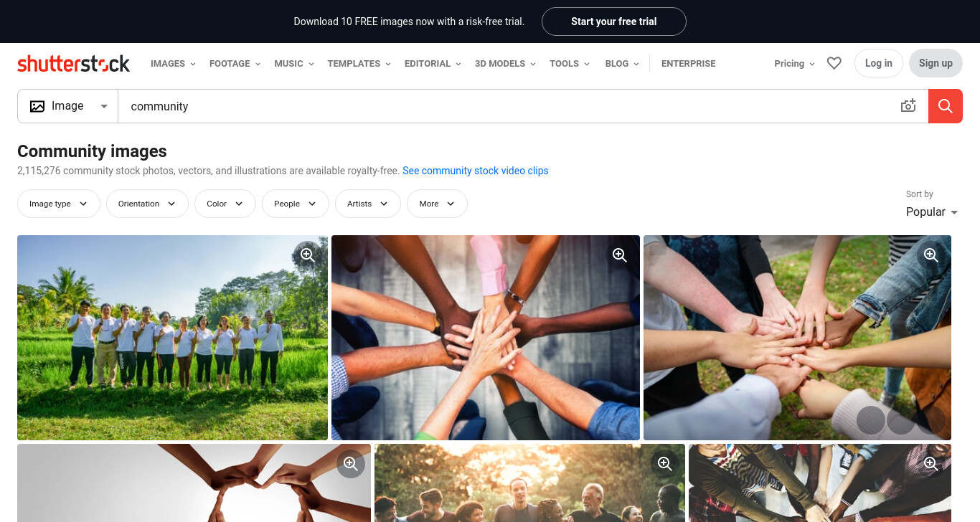
Task: Click Start your free trial button
Action: 614,22
